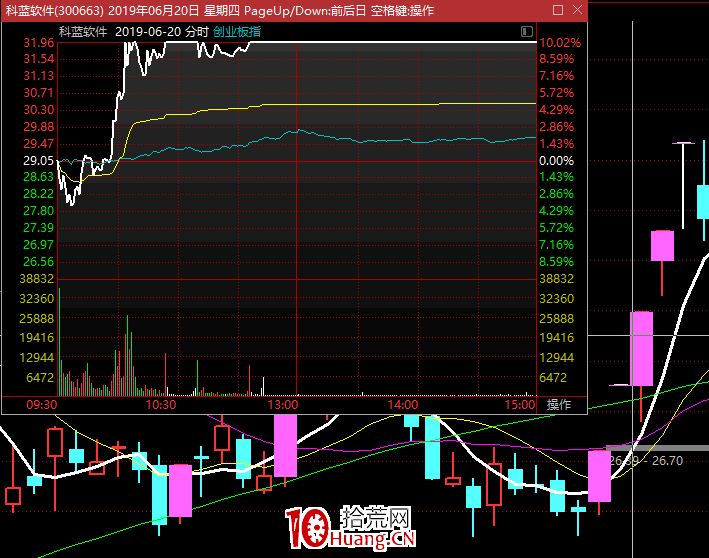The height and width of the screenshot is (558, 709).
Task: Click the 31.96 limit-up price label
Action: click(x=39, y=43)
